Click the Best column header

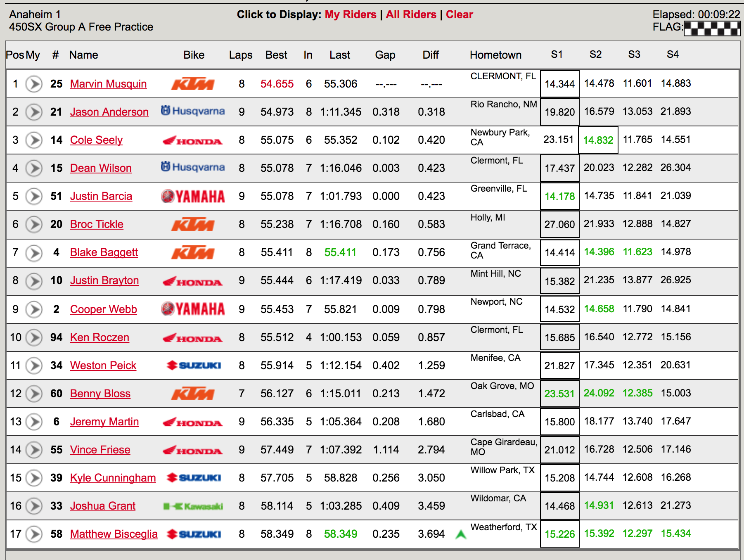tap(276, 55)
